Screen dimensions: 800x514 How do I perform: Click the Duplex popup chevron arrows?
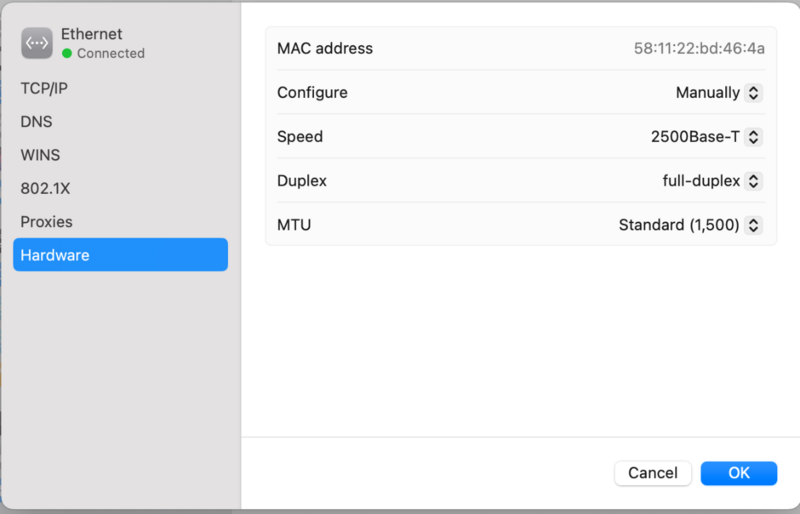(x=754, y=181)
